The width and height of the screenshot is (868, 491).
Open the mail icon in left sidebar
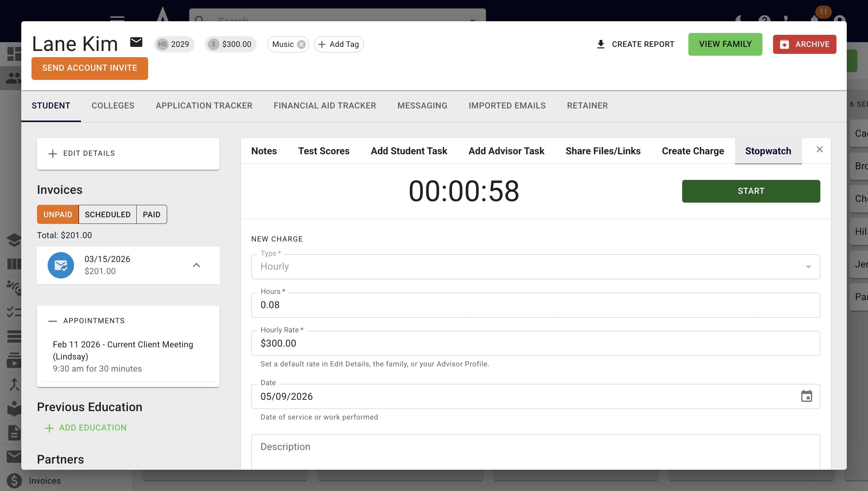click(14, 457)
